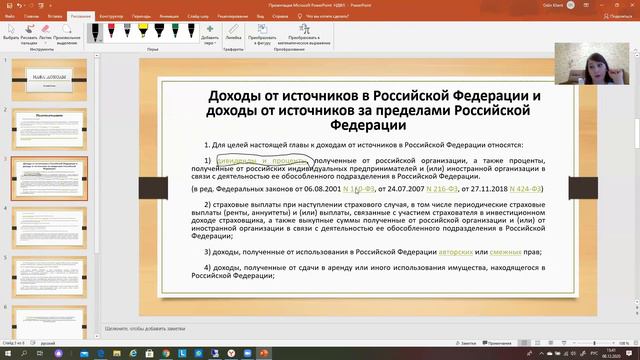The height and width of the screenshot is (360, 640).
Task: Open File Explorer from taskbar
Action: [x=117, y=353]
